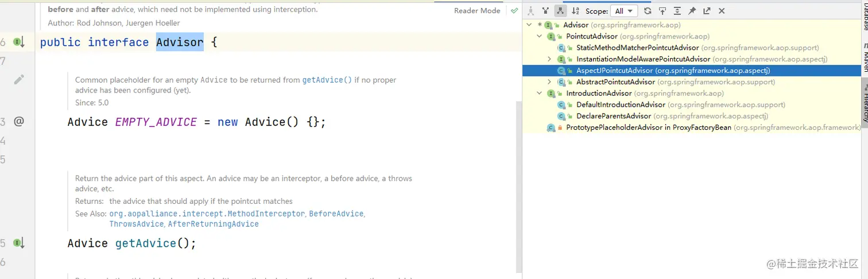
Task: Click abstract class icon of StaticMethodMatcherPointcutAdvisor
Action: click(561, 48)
